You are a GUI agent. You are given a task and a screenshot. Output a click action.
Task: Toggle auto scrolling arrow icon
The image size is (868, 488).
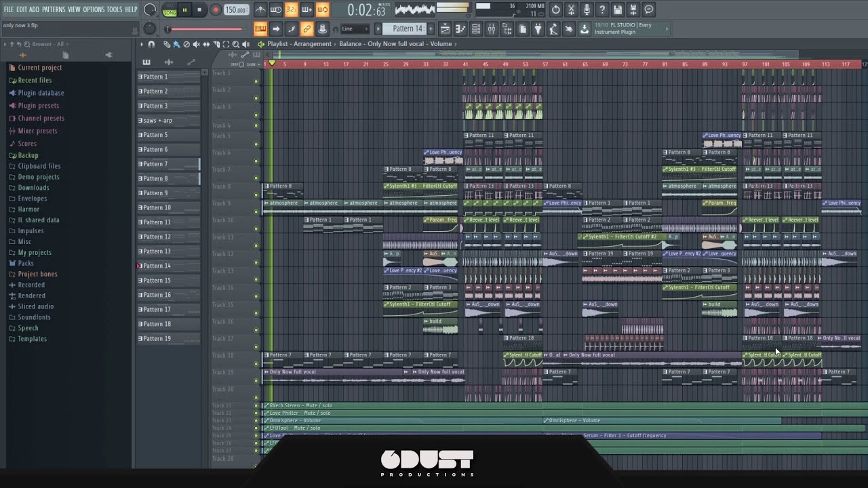click(x=276, y=29)
